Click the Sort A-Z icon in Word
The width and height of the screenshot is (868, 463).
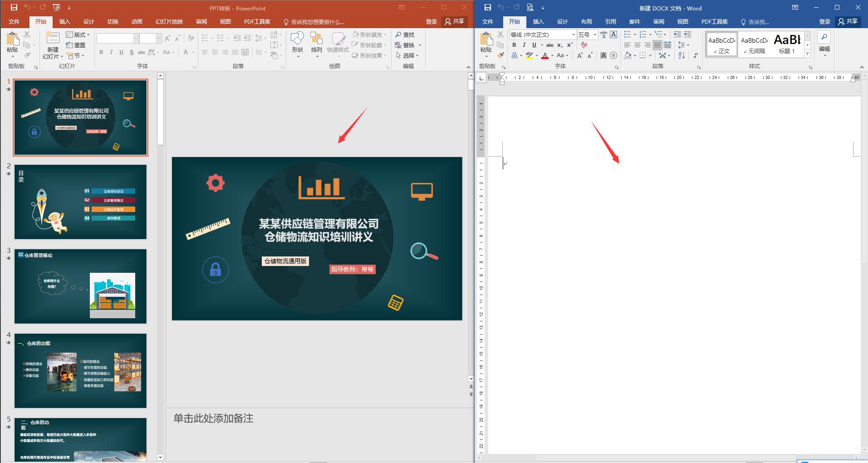pyautogui.click(x=682, y=55)
